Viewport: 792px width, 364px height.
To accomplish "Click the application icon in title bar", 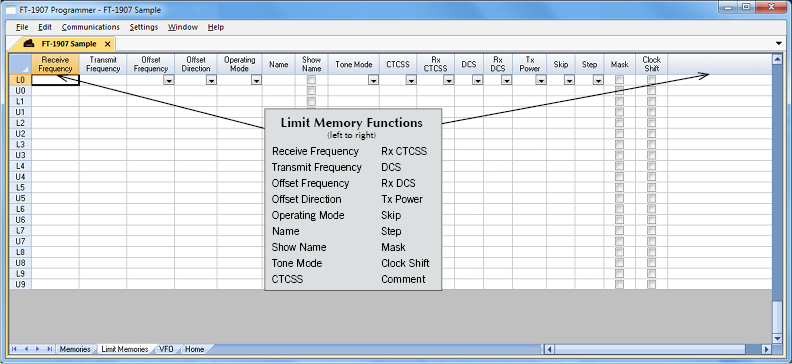I will (x=10, y=9).
